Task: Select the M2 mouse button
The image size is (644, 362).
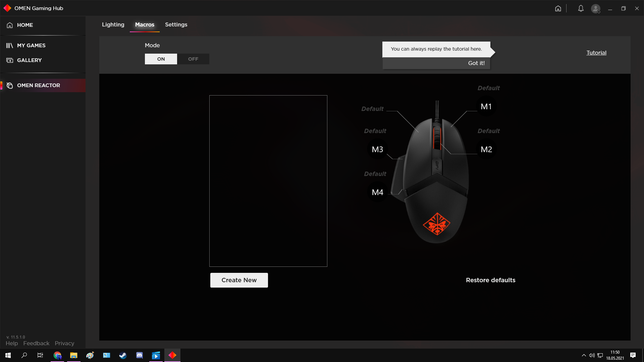Action: tap(486, 149)
